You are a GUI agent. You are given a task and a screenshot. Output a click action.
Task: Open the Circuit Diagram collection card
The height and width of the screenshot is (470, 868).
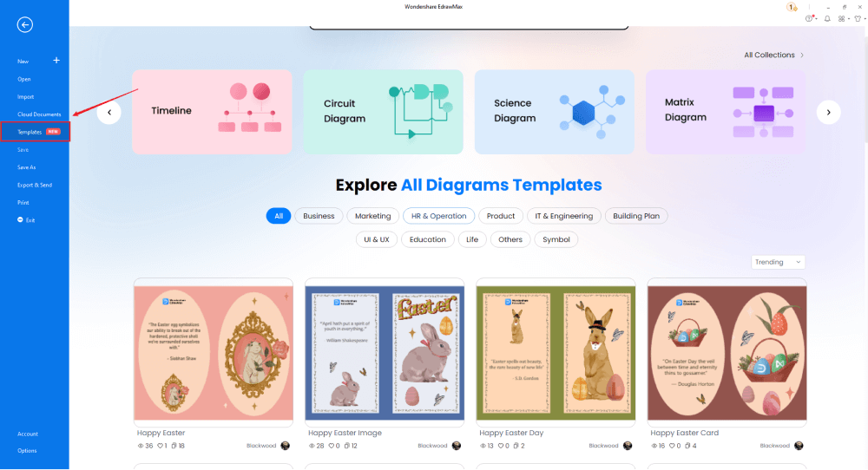[x=382, y=112]
